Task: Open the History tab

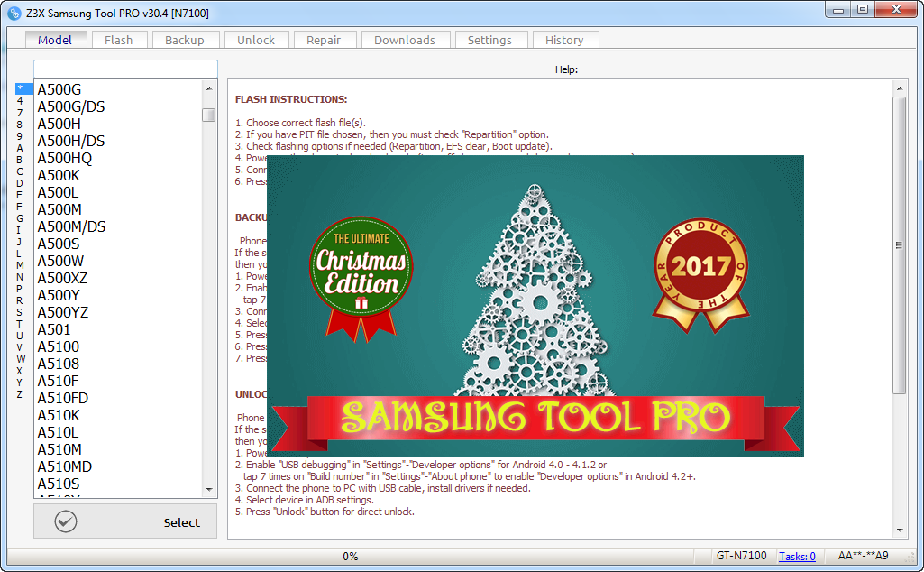Action: [564, 40]
